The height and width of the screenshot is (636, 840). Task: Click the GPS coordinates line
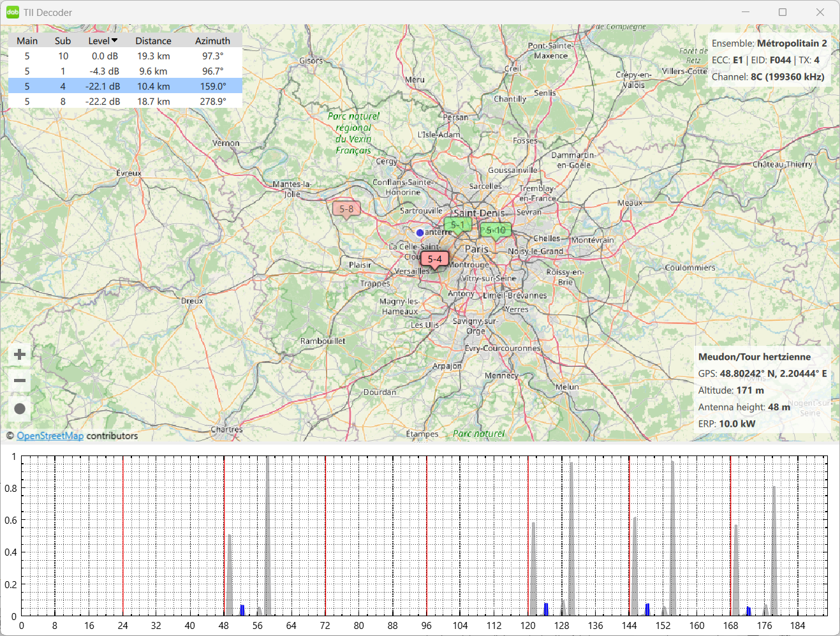click(762, 373)
